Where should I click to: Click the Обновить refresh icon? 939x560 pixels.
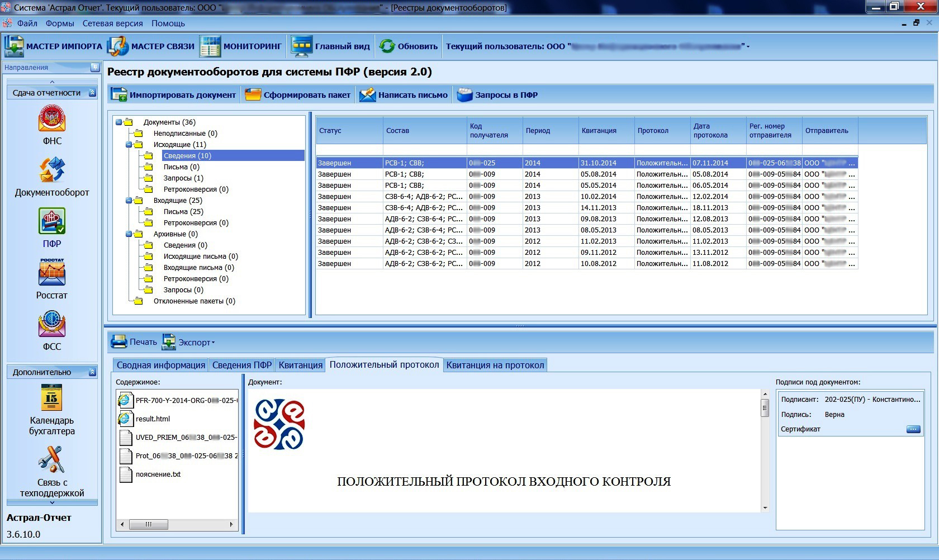coord(387,46)
